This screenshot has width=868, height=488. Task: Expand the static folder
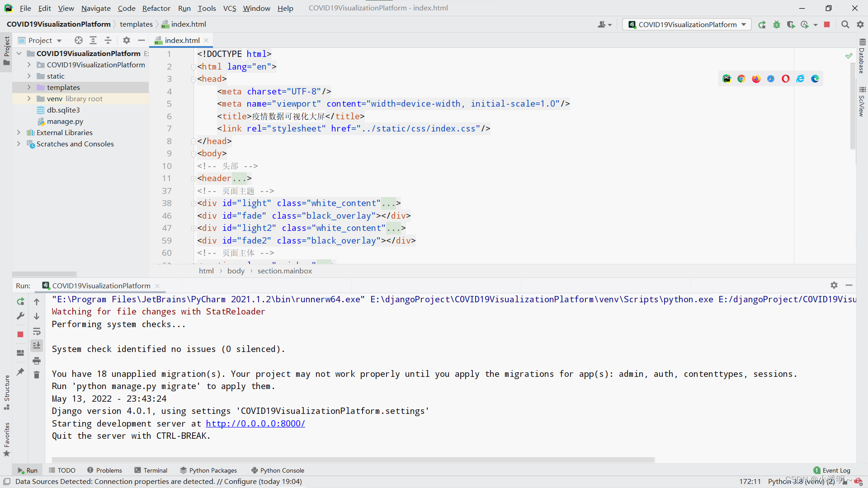tap(29, 76)
